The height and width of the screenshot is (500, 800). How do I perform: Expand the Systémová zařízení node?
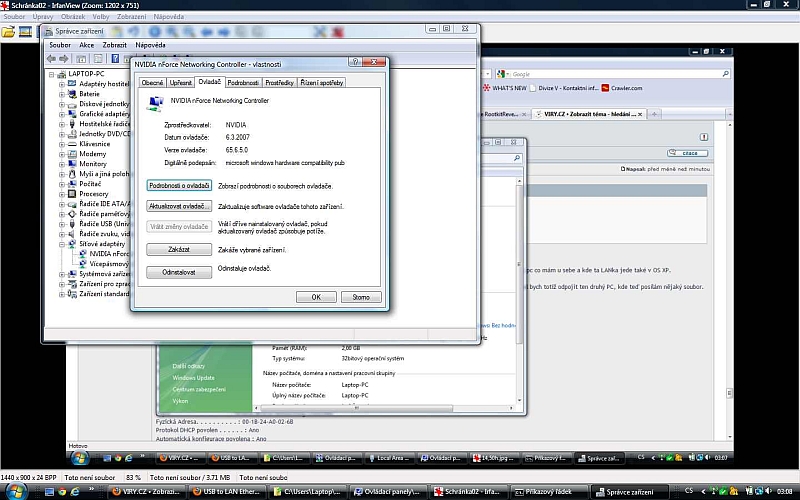62,274
